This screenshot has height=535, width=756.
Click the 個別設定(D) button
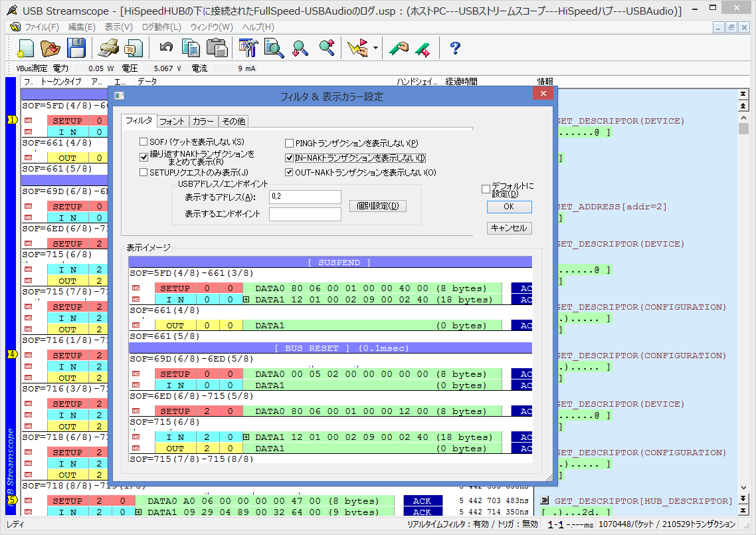(377, 206)
